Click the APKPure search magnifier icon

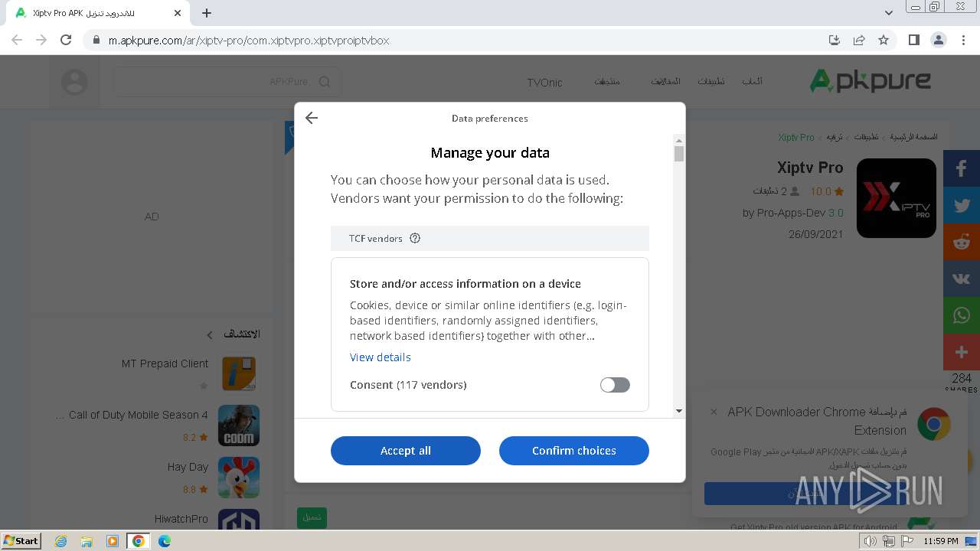tap(325, 82)
